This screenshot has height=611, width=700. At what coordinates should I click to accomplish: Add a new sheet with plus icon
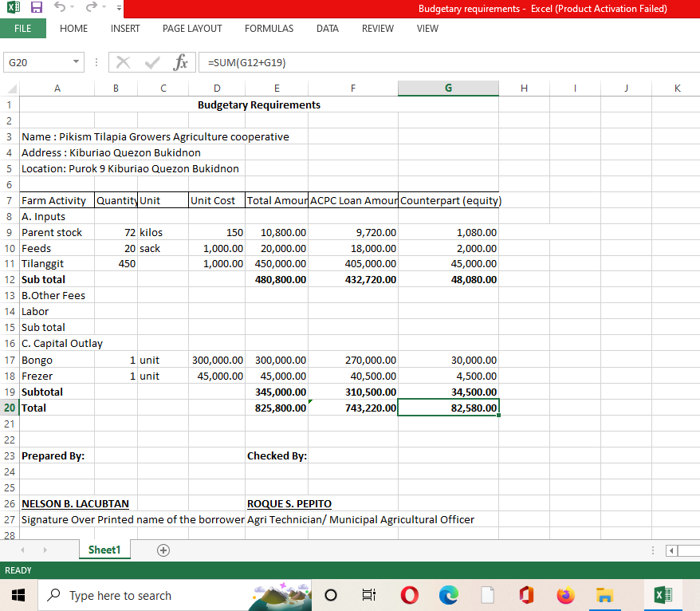[163, 550]
